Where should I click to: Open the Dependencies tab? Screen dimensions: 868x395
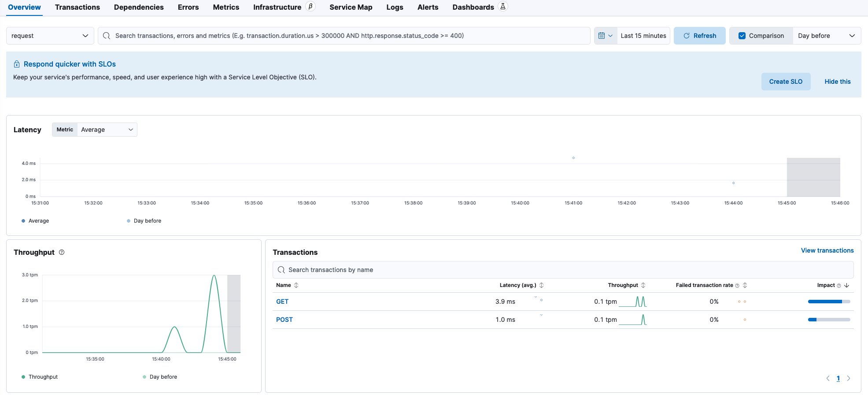[139, 7]
